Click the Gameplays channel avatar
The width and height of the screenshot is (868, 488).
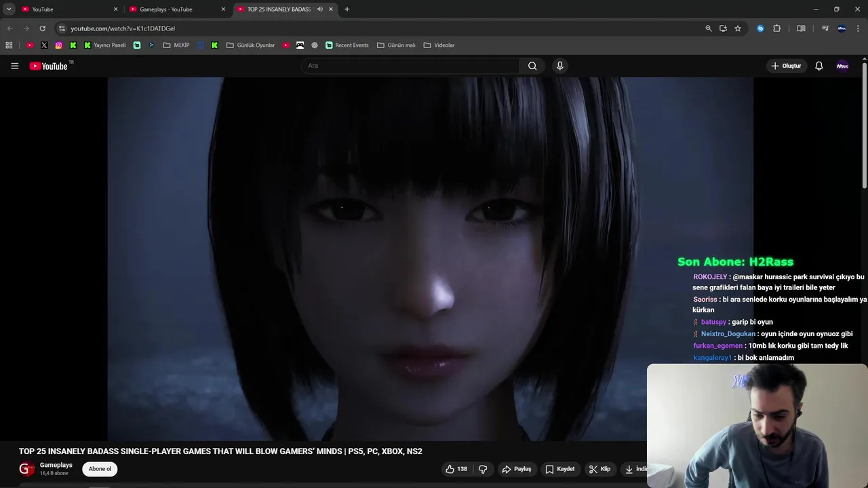(26, 469)
